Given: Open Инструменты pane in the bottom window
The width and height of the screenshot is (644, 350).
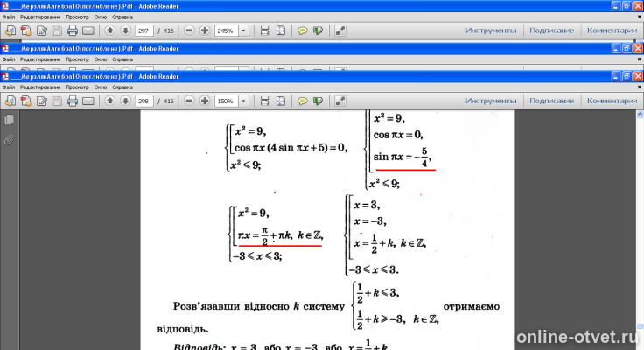Looking at the screenshot, I should coord(491,101).
